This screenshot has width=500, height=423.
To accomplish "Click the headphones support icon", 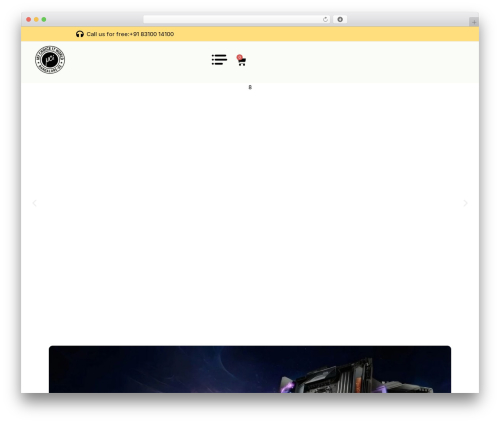I will click(x=80, y=34).
